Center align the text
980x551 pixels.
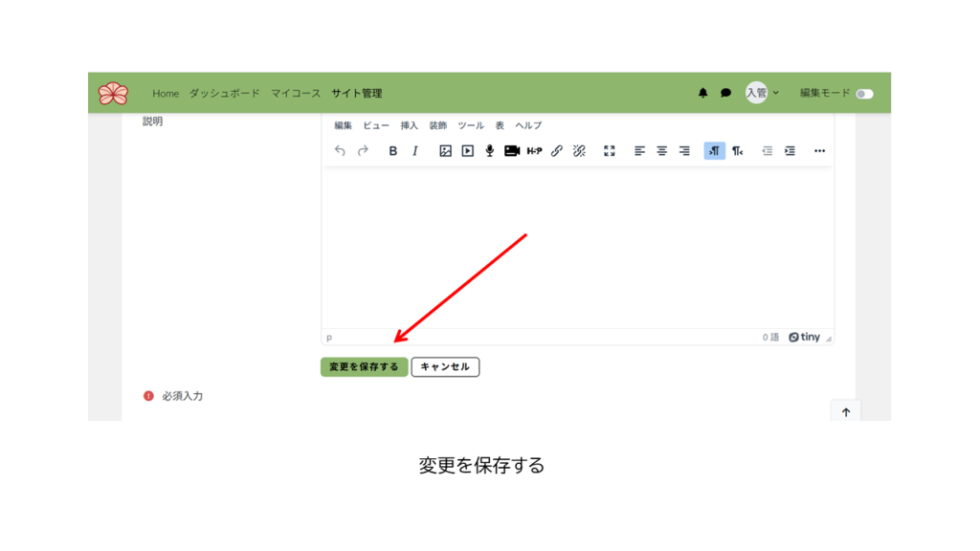(662, 151)
